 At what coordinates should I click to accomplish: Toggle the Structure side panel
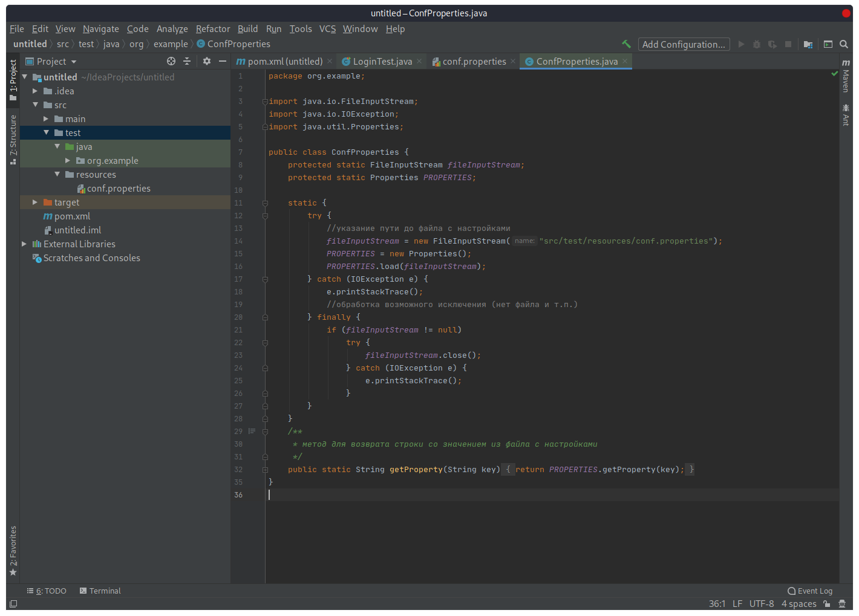13,139
